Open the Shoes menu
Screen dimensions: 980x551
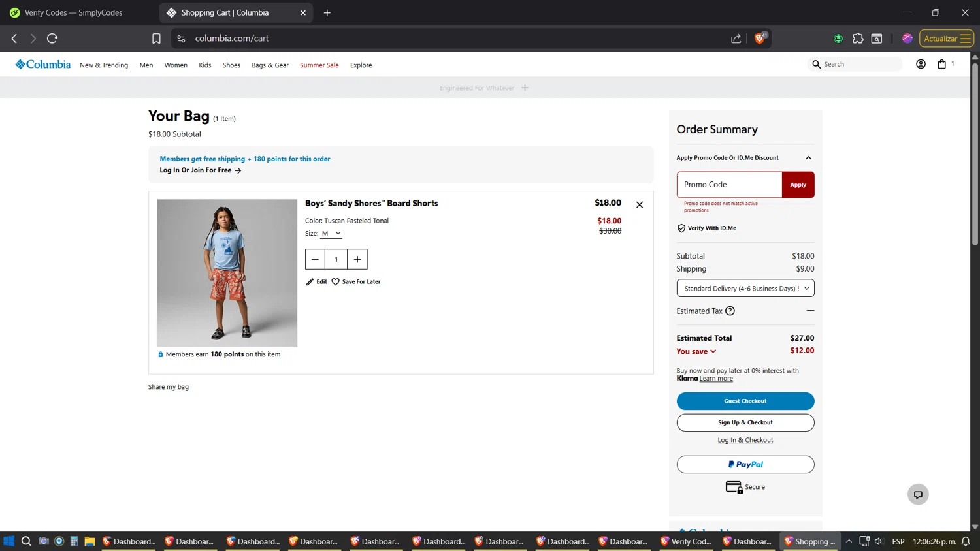click(x=231, y=65)
